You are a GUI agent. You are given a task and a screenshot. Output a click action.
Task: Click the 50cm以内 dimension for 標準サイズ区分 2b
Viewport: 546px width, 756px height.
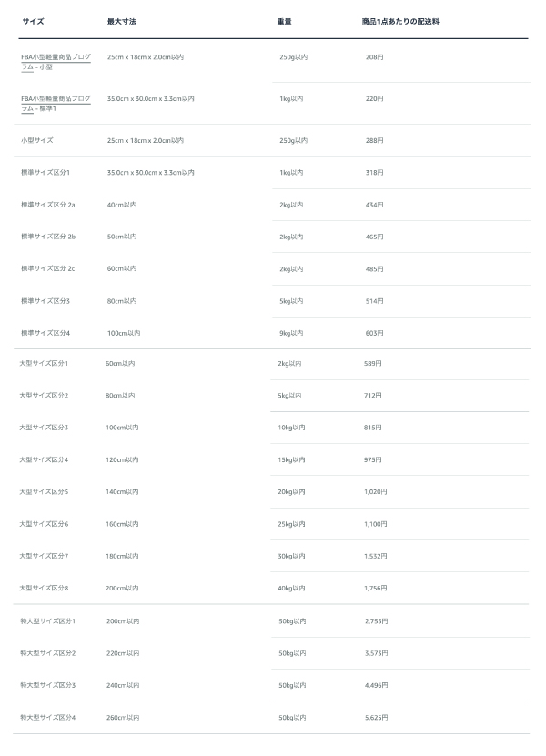click(x=122, y=237)
